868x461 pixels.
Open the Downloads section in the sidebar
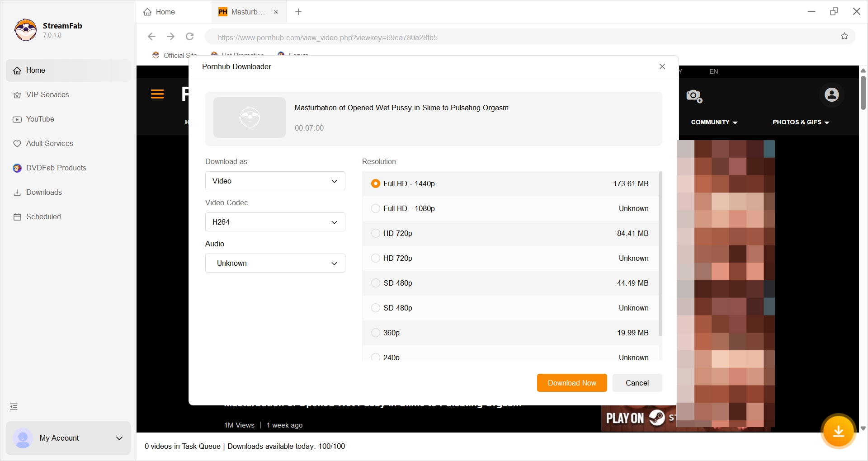tap(43, 192)
